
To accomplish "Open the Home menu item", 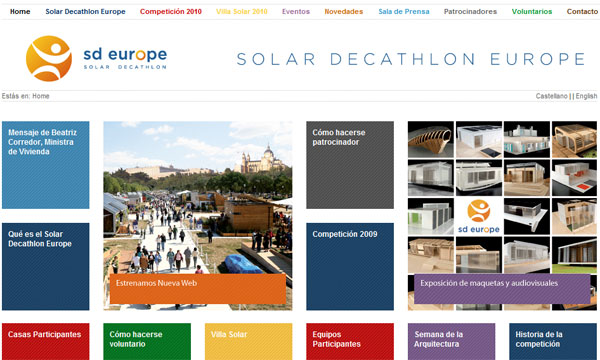I will 20,11.
